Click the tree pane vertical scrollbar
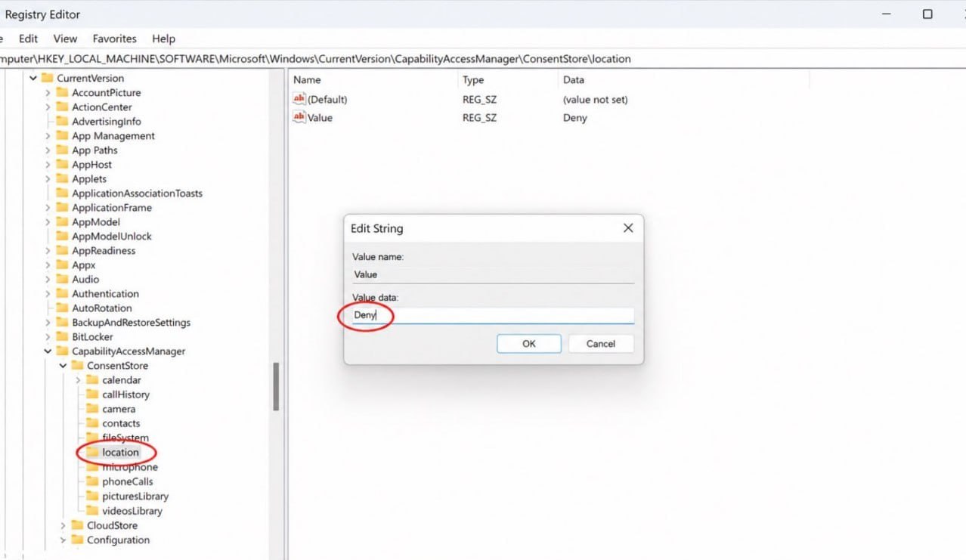 pos(277,386)
